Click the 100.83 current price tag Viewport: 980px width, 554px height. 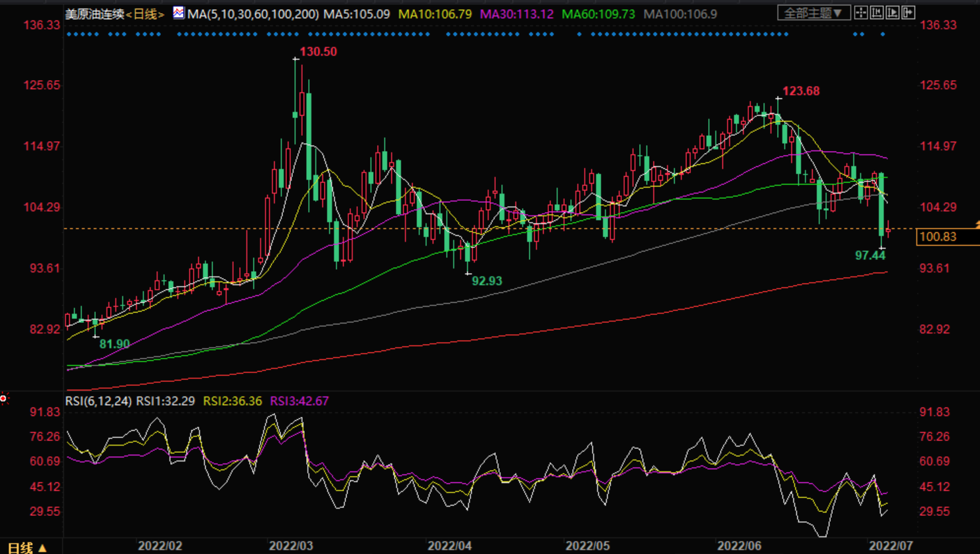click(938, 237)
